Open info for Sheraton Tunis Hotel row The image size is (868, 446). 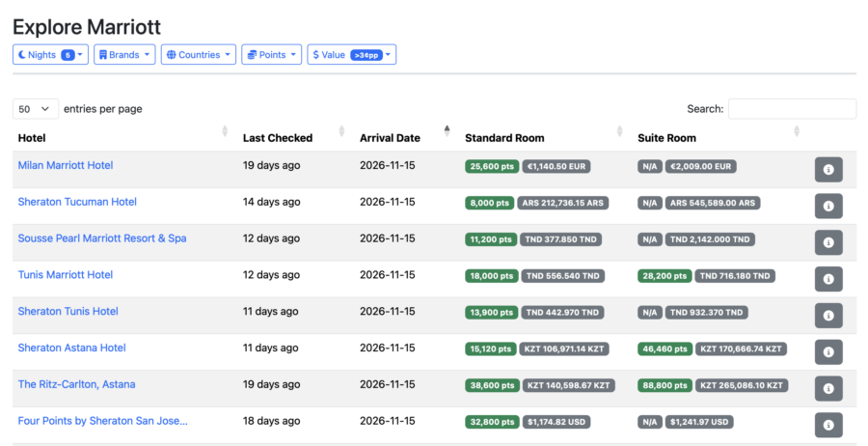point(828,316)
